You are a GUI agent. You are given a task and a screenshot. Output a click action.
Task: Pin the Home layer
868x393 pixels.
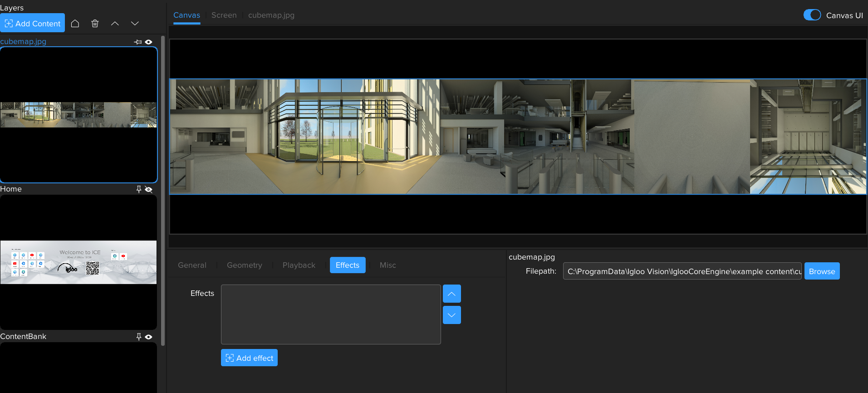click(x=139, y=189)
